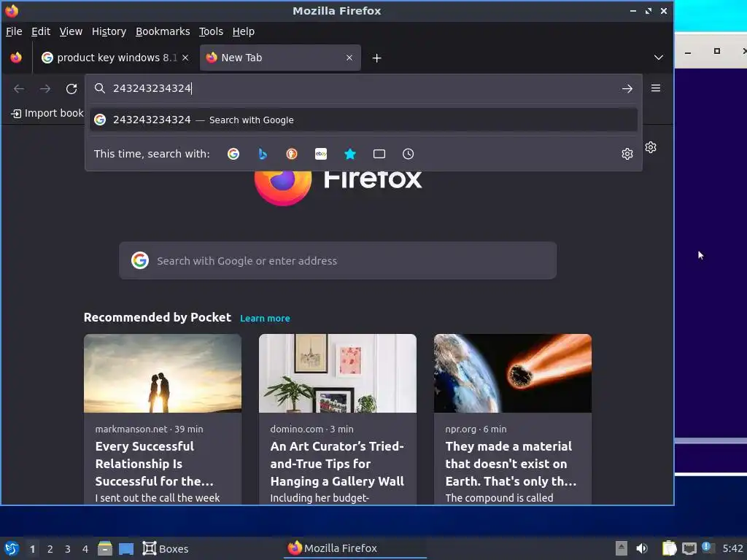The height and width of the screenshot is (560, 747).
Task: Open the gallery wall article thumbnail
Action: (337, 373)
